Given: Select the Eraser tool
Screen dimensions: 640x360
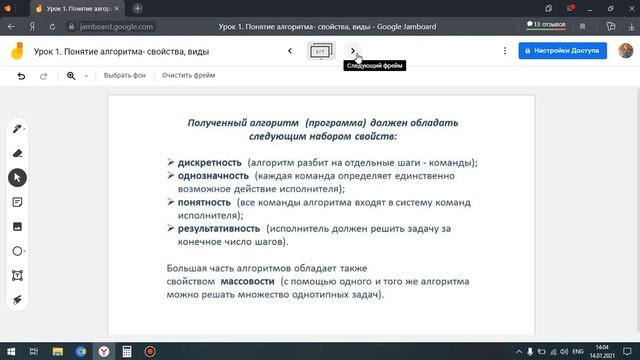Looking at the screenshot, I should click(x=17, y=153).
